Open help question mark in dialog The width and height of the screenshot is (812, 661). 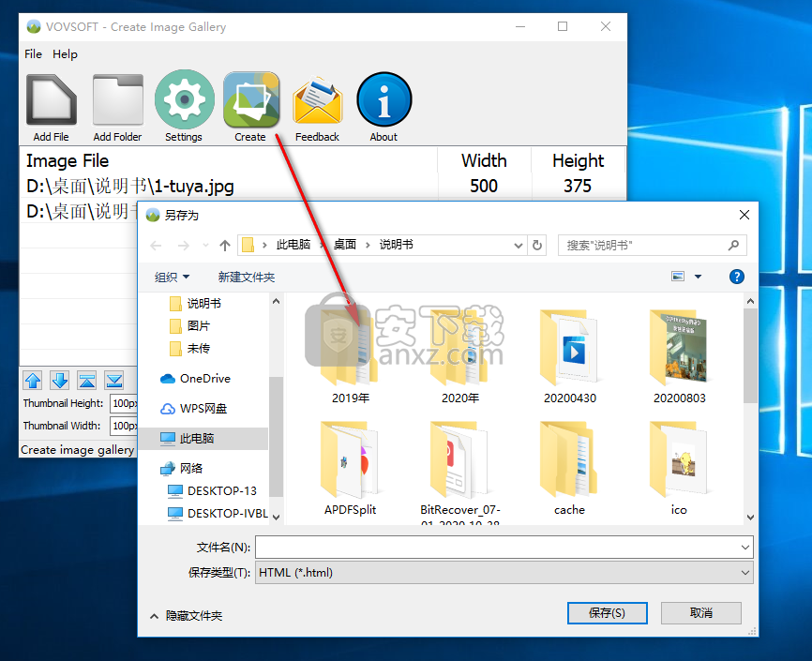tap(736, 277)
